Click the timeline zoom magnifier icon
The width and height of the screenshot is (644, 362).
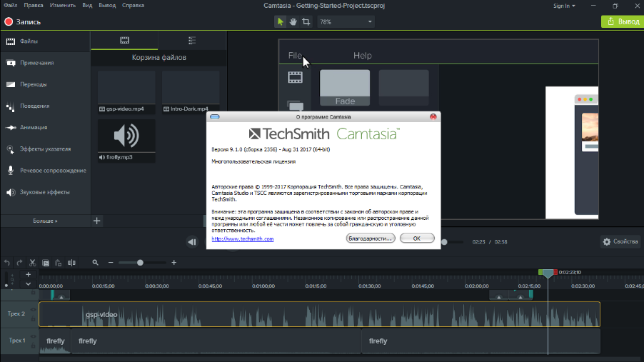tap(95, 263)
